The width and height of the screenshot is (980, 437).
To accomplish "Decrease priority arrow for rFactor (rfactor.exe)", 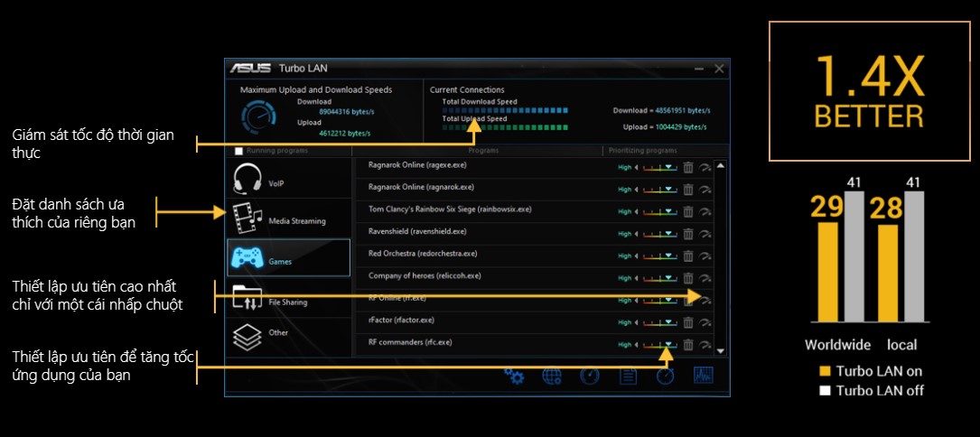I will click(638, 321).
